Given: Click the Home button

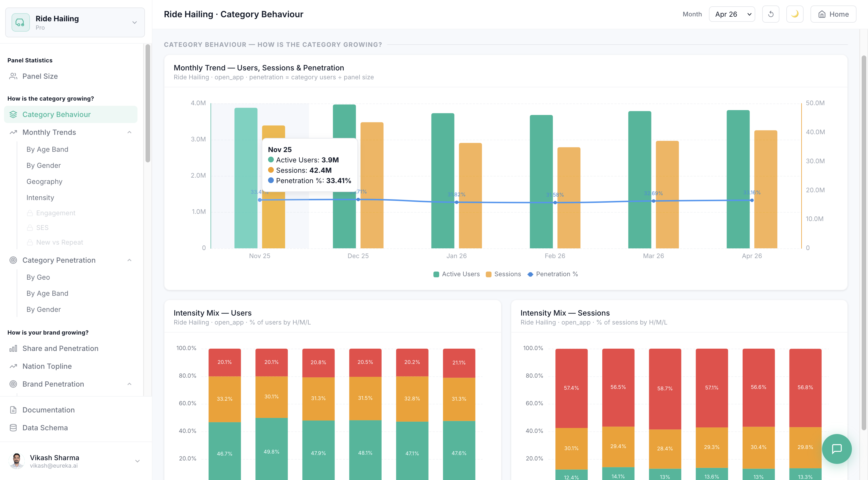Looking at the screenshot, I should coord(833,14).
